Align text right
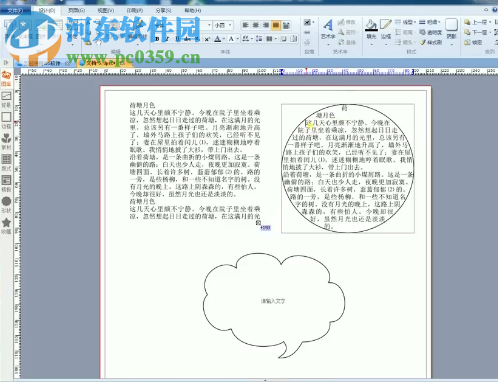Image resolution: width=498 pixels, height=382 pixels. click(x=266, y=25)
